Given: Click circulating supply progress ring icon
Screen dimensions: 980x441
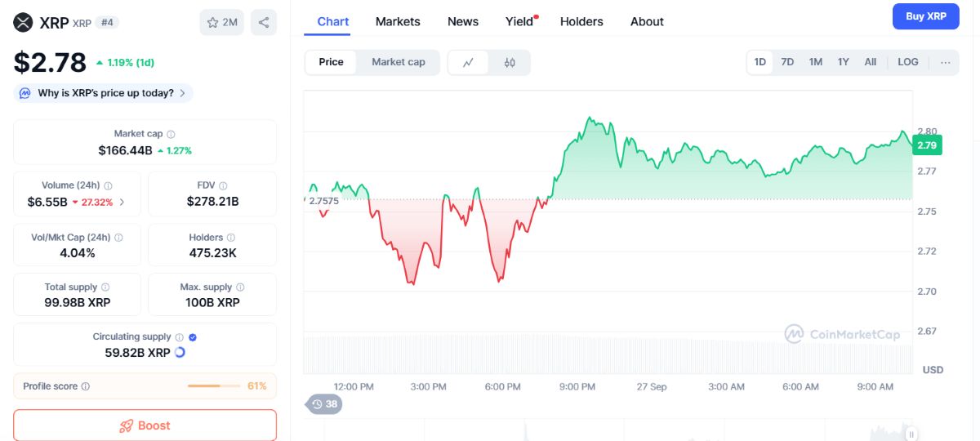Looking at the screenshot, I should click(x=180, y=352).
